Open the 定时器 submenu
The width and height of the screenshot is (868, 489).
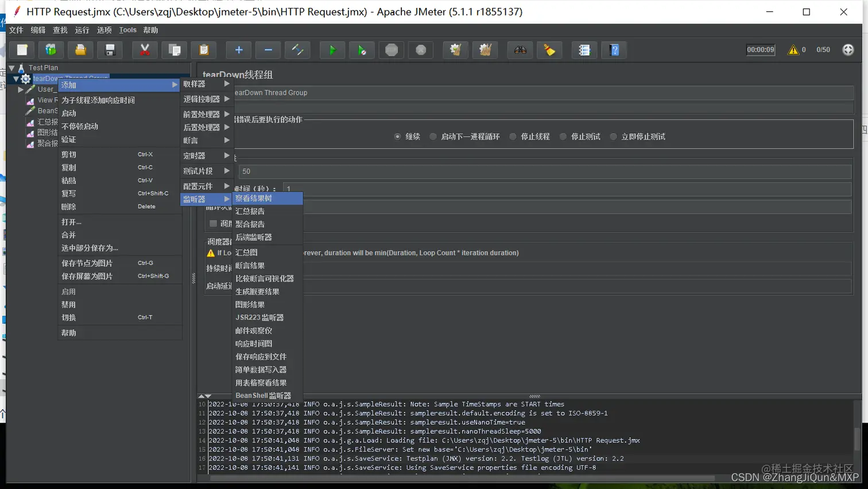click(x=207, y=156)
